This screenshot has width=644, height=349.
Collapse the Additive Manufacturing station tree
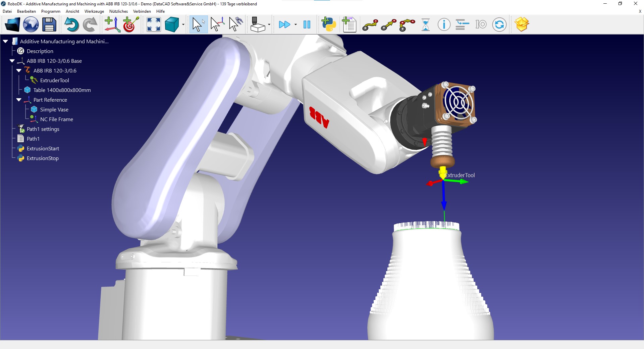tap(5, 41)
